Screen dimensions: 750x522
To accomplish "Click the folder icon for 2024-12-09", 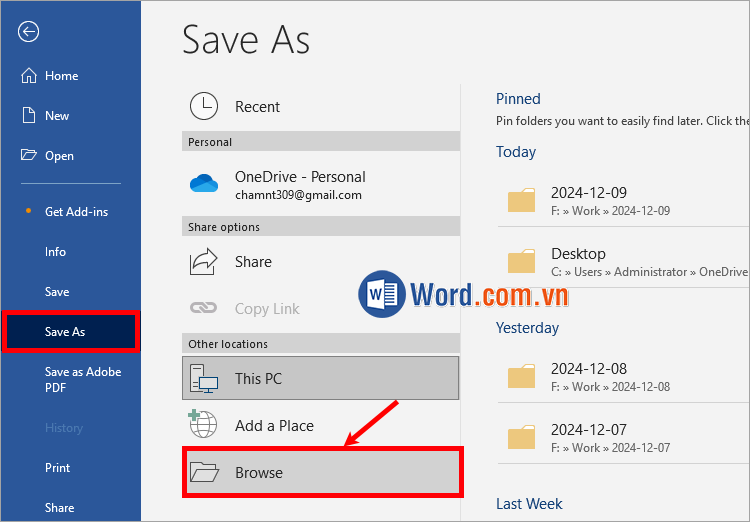I will pos(521,200).
